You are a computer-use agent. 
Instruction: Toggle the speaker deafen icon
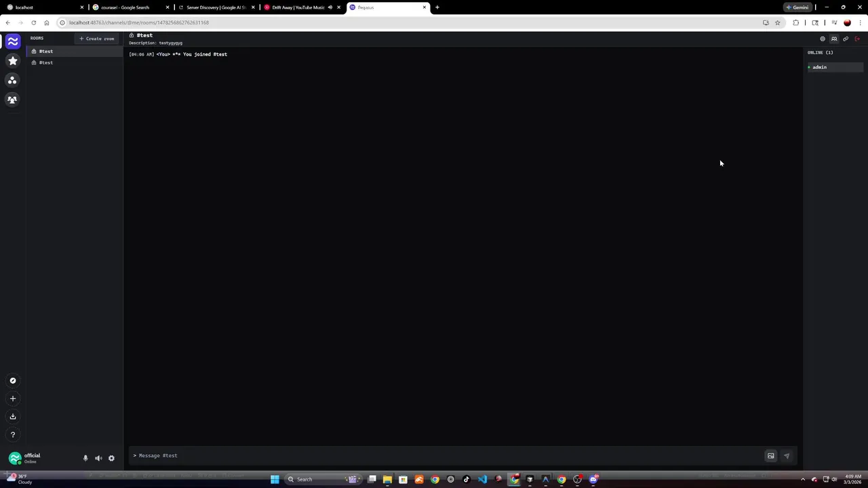(98, 458)
